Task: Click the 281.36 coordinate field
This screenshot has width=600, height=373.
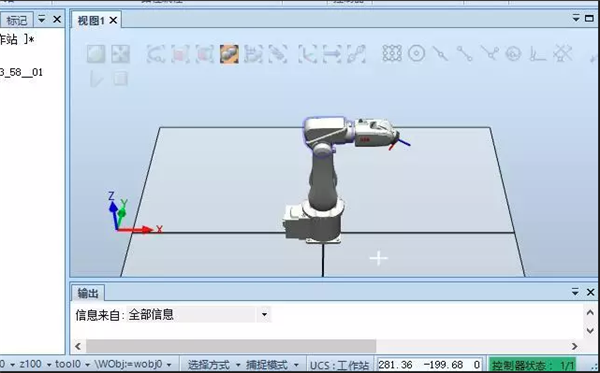Action: (x=395, y=365)
